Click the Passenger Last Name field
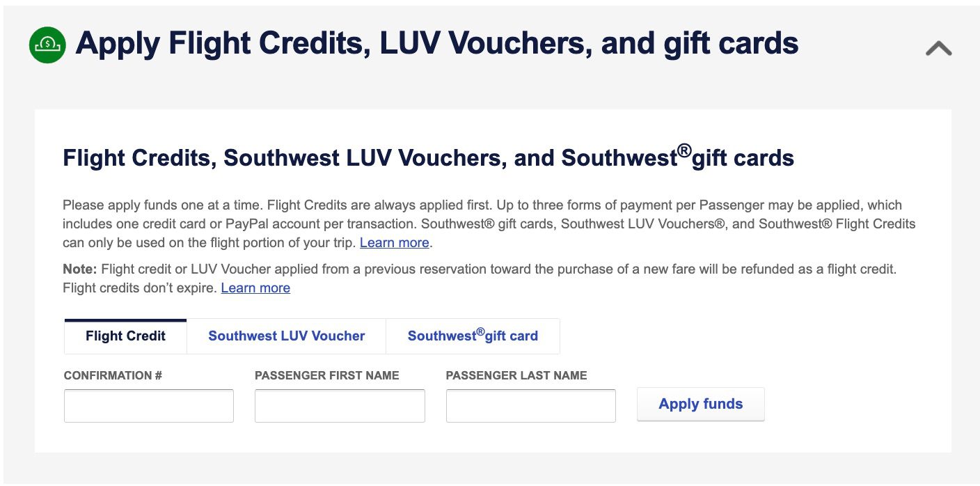Image resolution: width=980 pixels, height=486 pixels. (x=530, y=405)
